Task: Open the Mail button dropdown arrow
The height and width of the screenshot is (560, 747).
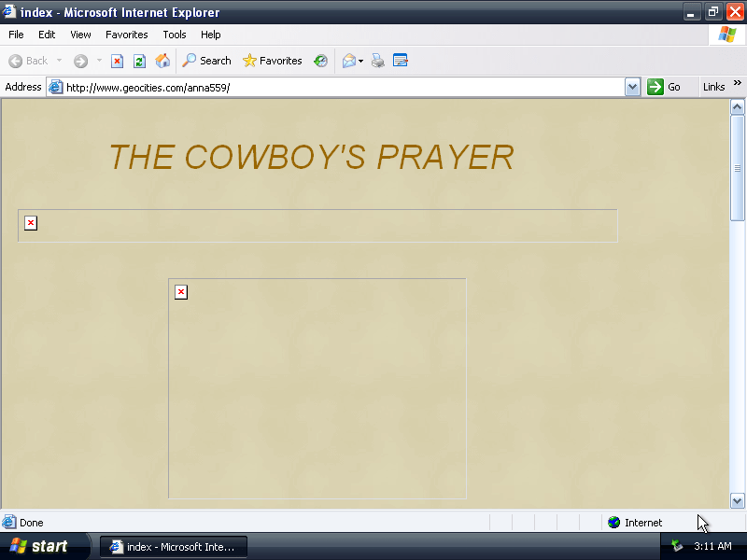Action: point(361,62)
